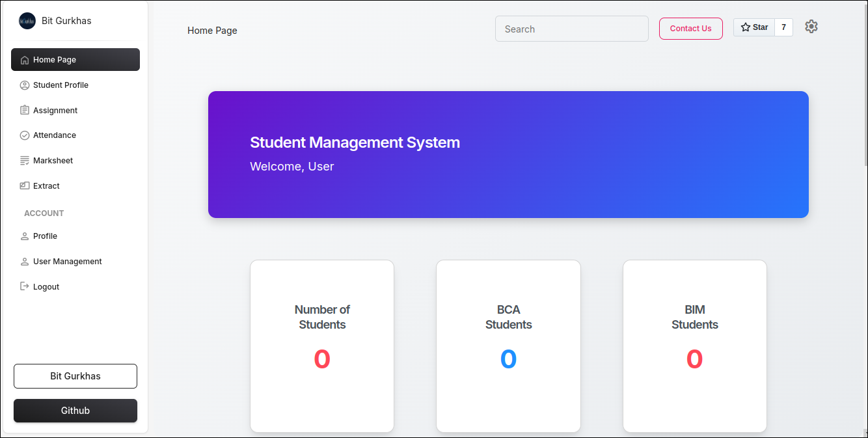Click the BCA Students counter
868x438 pixels.
click(508, 359)
